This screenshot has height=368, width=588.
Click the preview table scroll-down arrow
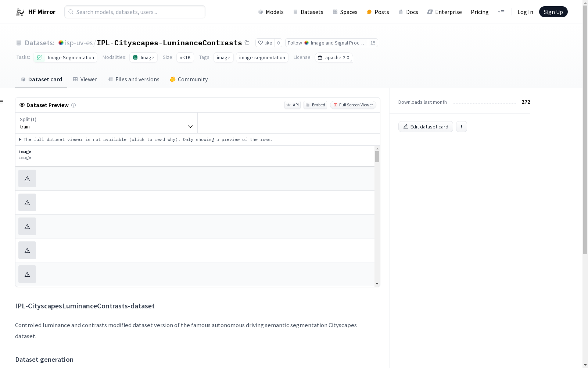377,284
